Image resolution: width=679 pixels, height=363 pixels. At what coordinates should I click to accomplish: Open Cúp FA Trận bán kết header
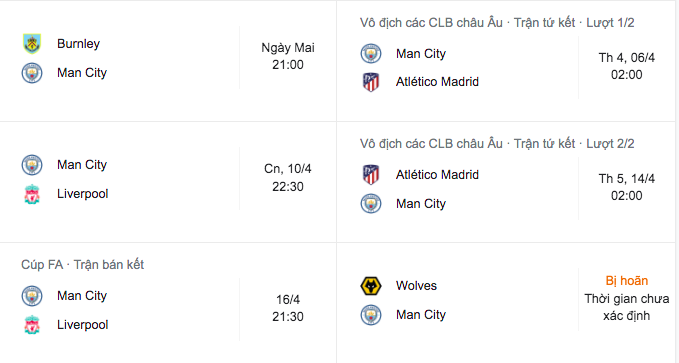82,265
